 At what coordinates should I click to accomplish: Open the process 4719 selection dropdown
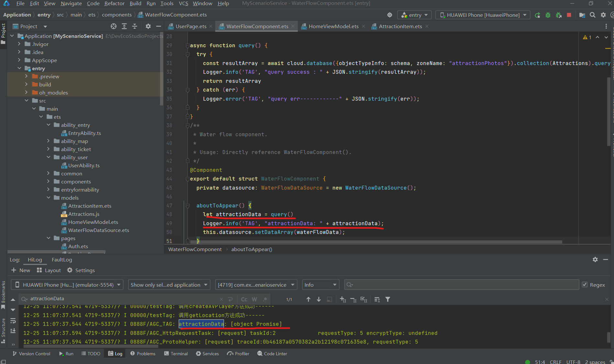(256, 285)
